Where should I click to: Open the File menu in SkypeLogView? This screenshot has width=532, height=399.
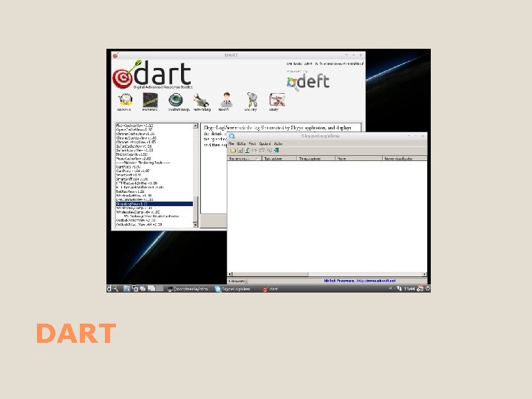click(x=231, y=144)
